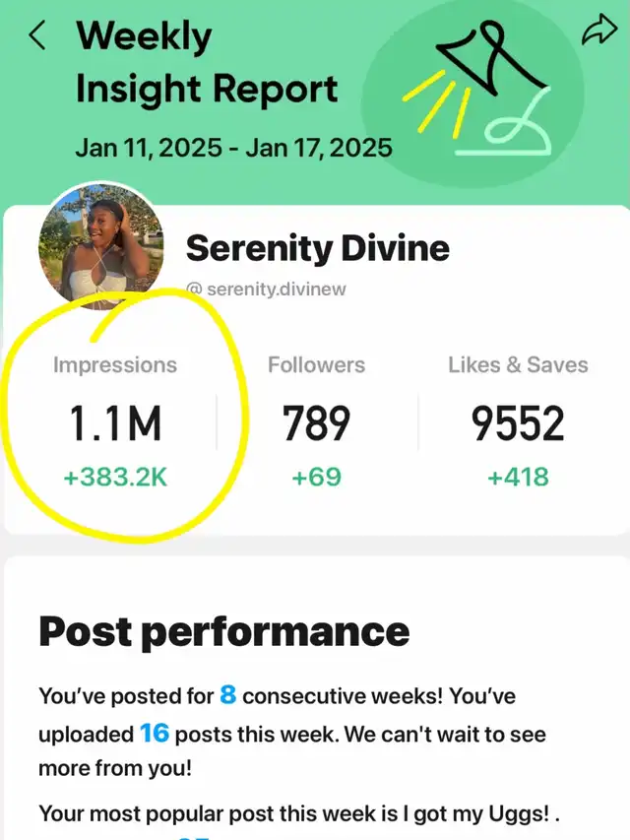Tap the 16 posts number
630x840 pixels.
(155, 734)
